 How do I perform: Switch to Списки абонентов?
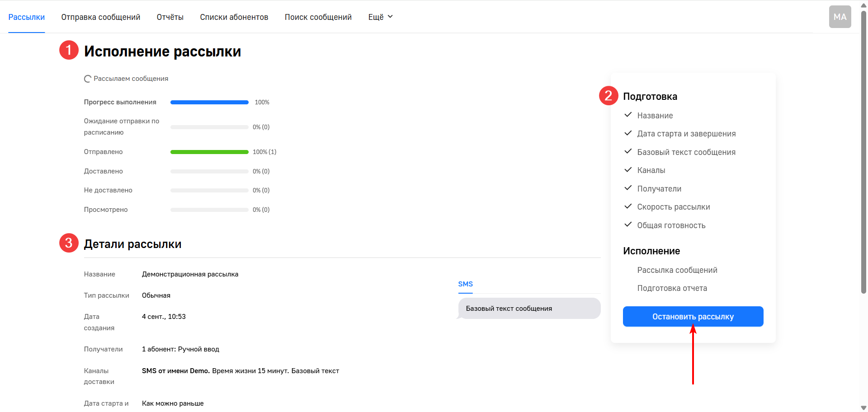point(234,17)
